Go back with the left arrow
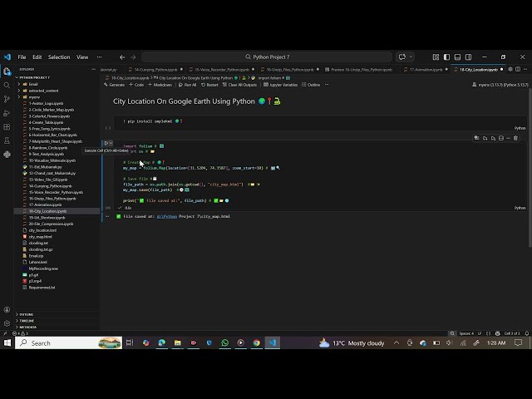 tap(122, 57)
